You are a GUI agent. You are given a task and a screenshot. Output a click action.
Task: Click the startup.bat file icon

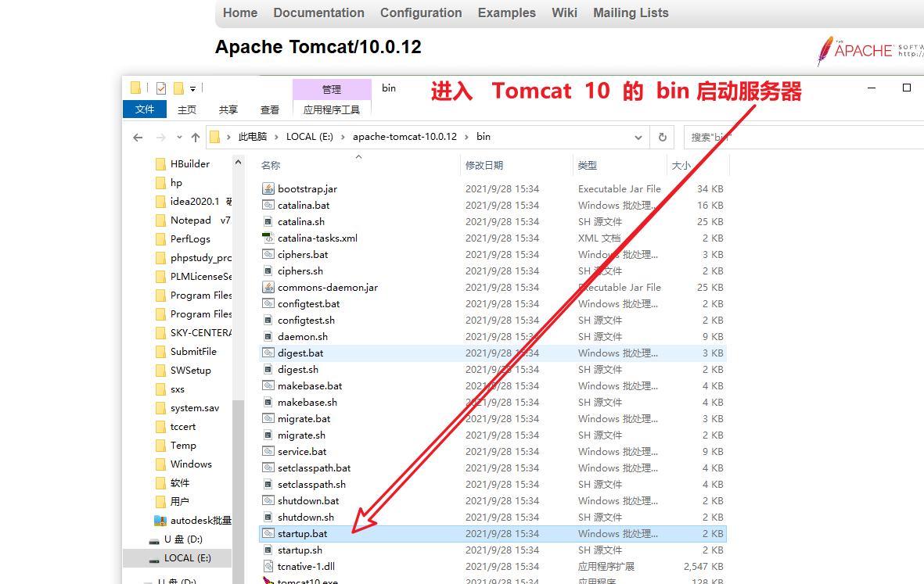point(268,533)
